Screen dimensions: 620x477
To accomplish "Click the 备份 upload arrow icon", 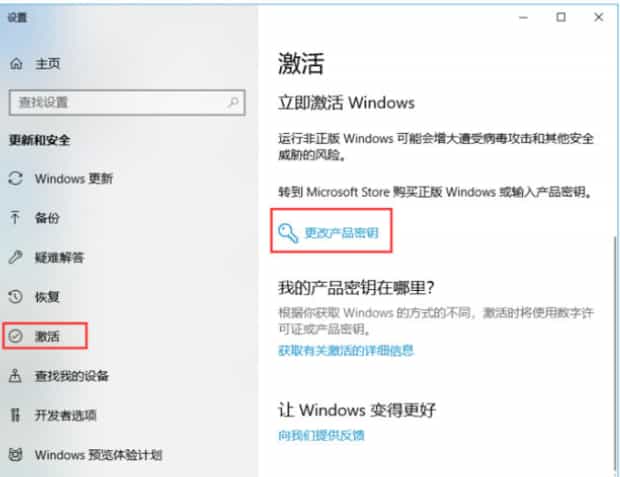I will click(x=15, y=217).
